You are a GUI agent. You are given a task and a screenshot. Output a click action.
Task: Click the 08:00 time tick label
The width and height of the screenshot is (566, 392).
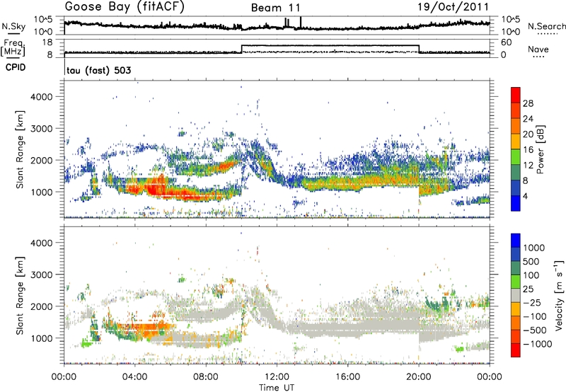coord(206,377)
